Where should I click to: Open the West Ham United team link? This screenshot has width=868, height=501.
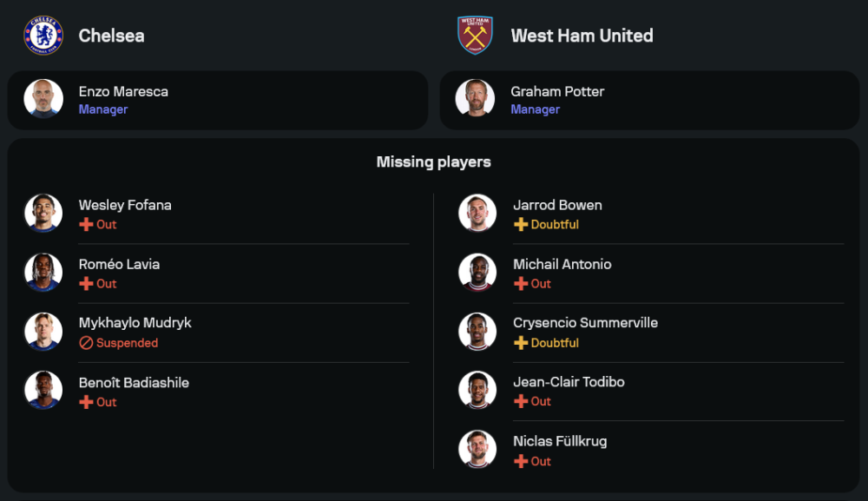click(582, 36)
